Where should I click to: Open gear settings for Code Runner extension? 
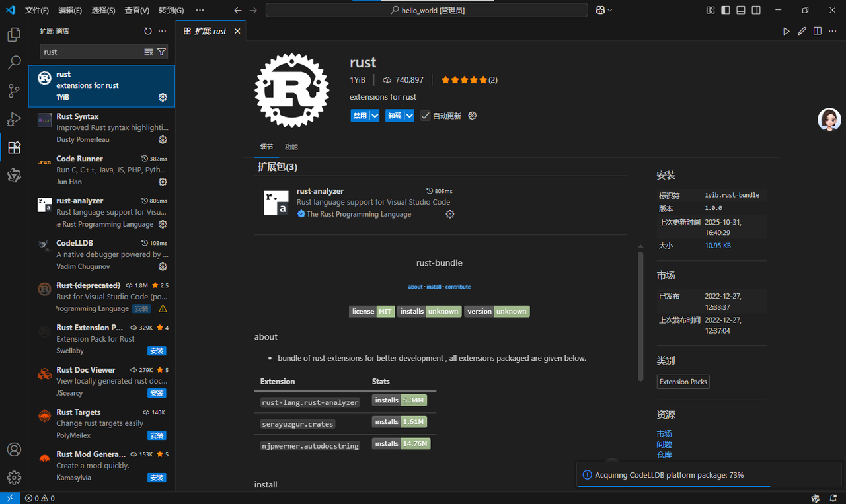[x=163, y=182]
